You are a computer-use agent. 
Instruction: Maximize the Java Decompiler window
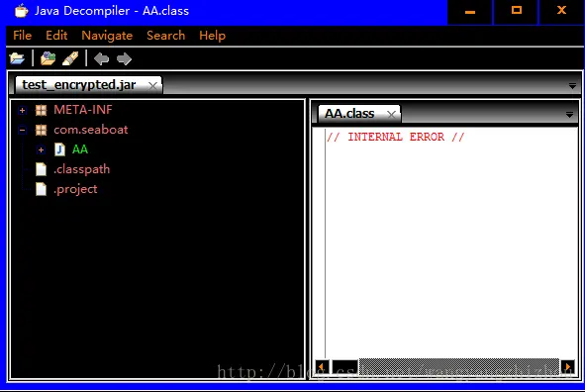[x=517, y=12]
